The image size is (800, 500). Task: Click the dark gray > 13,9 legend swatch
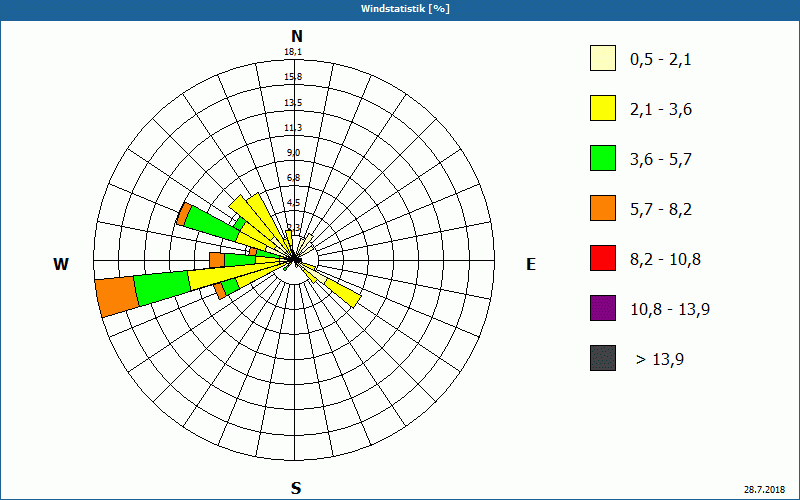[x=603, y=358]
